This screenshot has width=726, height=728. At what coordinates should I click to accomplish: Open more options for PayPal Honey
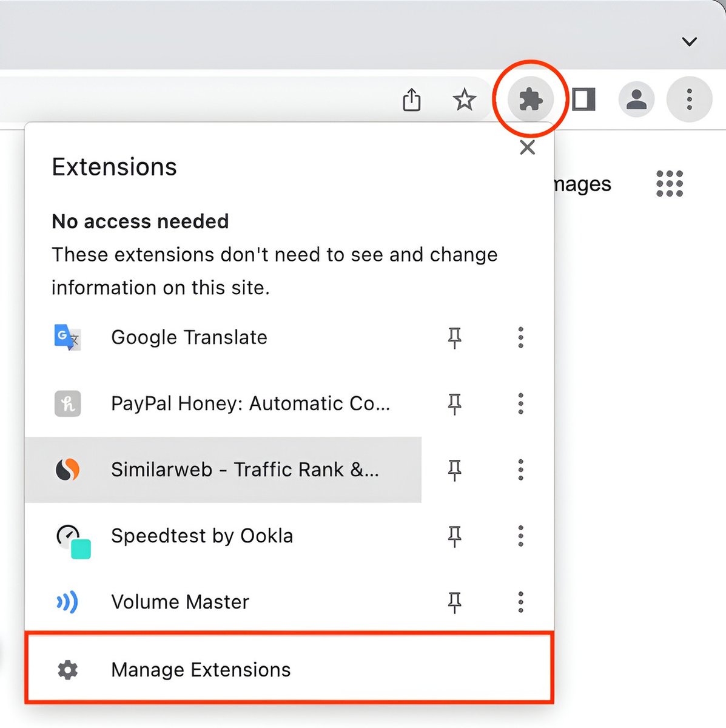[520, 403]
